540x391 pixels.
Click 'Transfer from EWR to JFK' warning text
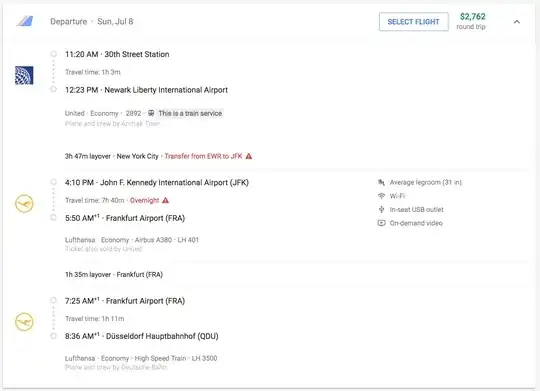[x=203, y=156]
